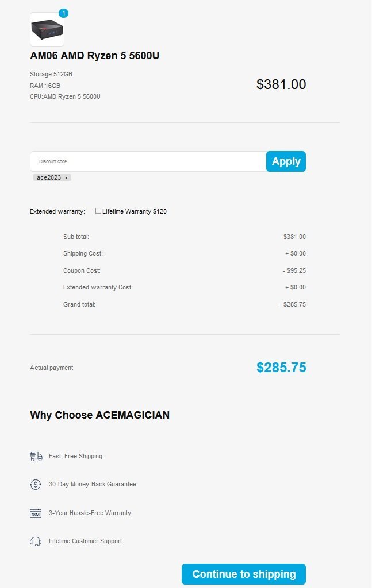Click the Grand total value
Viewport: 372px width, 588px height.
pyautogui.click(x=292, y=304)
